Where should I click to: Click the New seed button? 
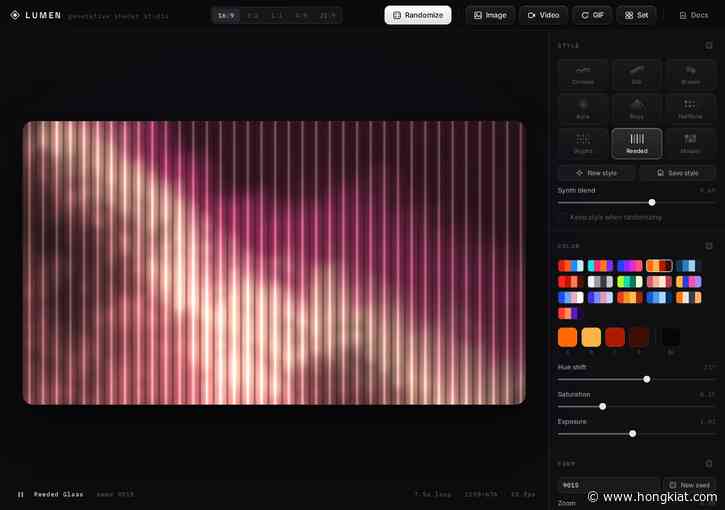click(689, 485)
